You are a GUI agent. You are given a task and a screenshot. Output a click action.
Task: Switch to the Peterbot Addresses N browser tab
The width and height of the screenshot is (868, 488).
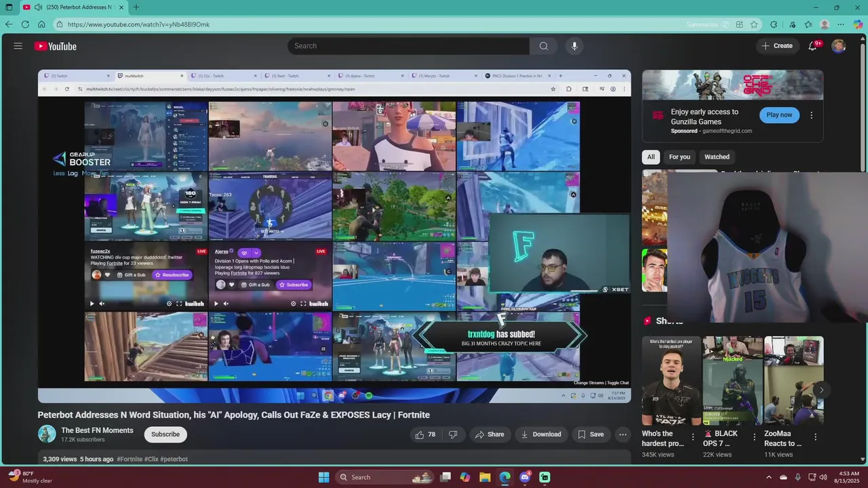[73, 7]
